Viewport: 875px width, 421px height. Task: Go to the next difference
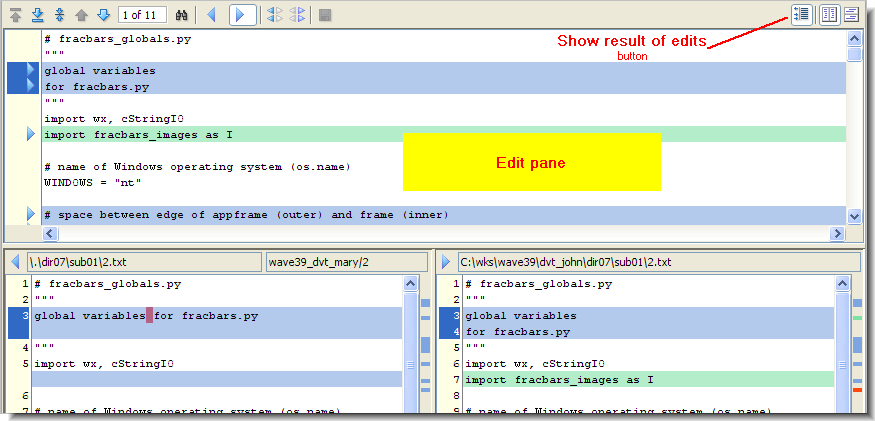click(x=103, y=15)
